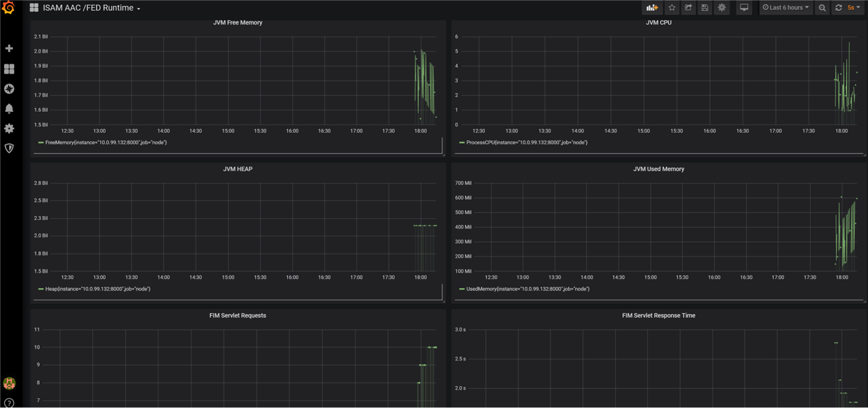868x408 pixels.
Task: Star this dashboard as favorite
Action: tap(672, 7)
